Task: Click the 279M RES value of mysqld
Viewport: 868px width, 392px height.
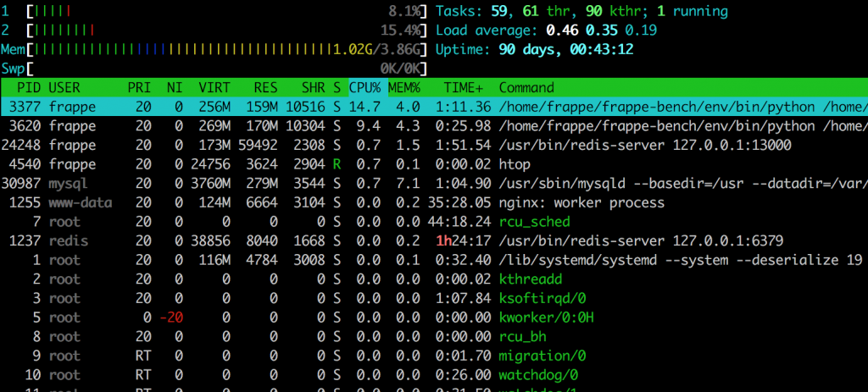Action: point(262,184)
